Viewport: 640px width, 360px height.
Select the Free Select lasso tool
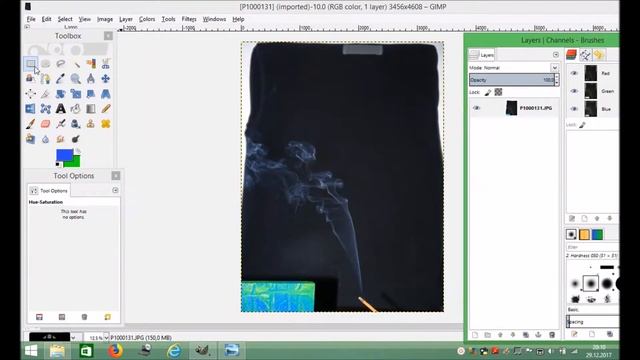point(61,64)
